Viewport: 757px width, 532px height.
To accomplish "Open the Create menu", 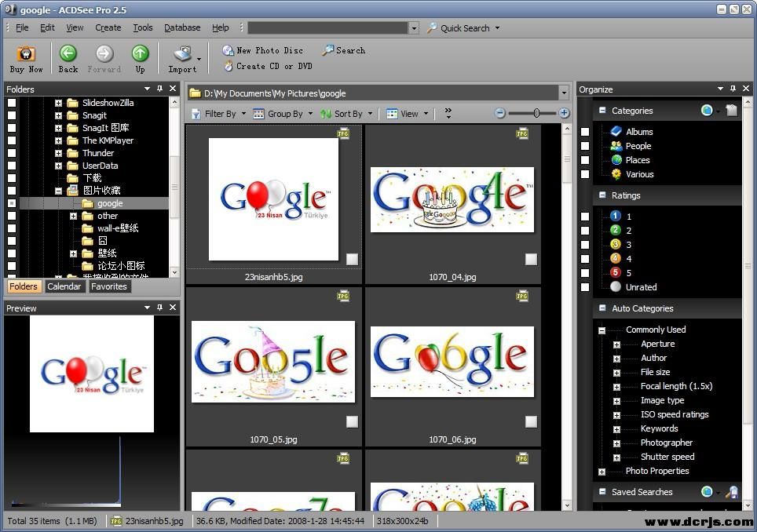I will [108, 28].
